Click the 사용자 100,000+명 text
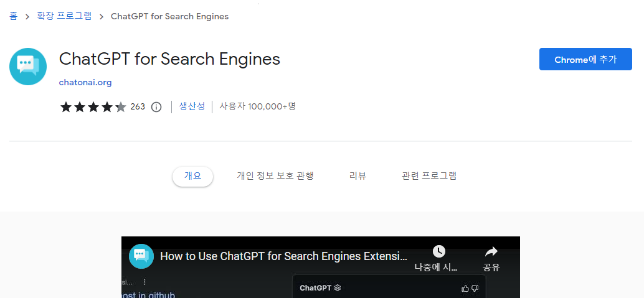Viewport: 644px width, 298px height. coord(257,107)
